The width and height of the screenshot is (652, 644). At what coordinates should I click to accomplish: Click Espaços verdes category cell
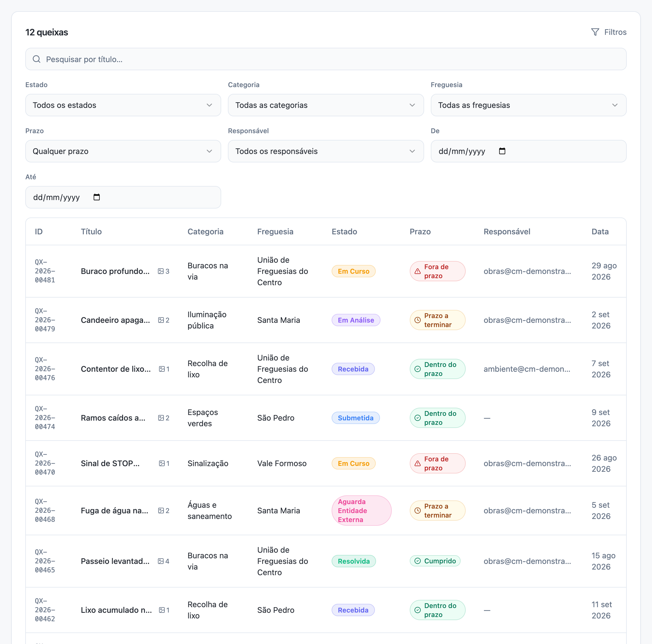coord(203,418)
